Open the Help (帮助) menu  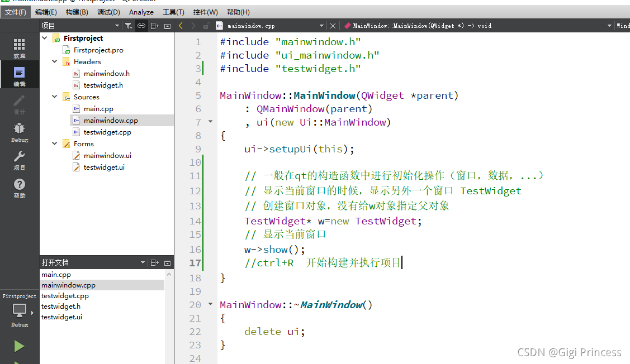pos(238,12)
